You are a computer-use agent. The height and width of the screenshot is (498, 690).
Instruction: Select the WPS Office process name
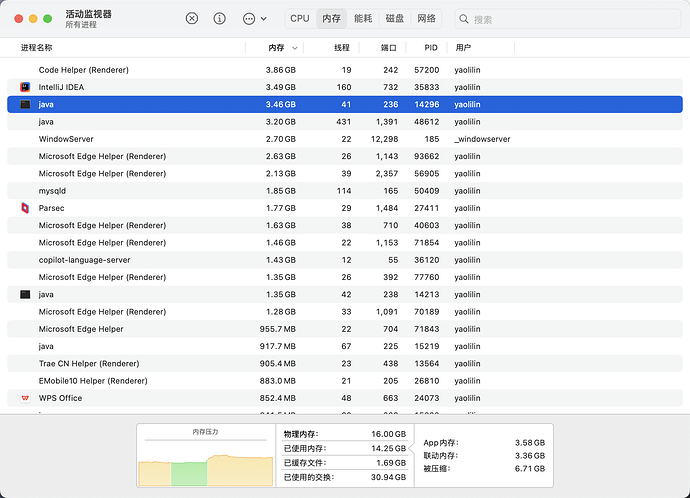coord(60,398)
